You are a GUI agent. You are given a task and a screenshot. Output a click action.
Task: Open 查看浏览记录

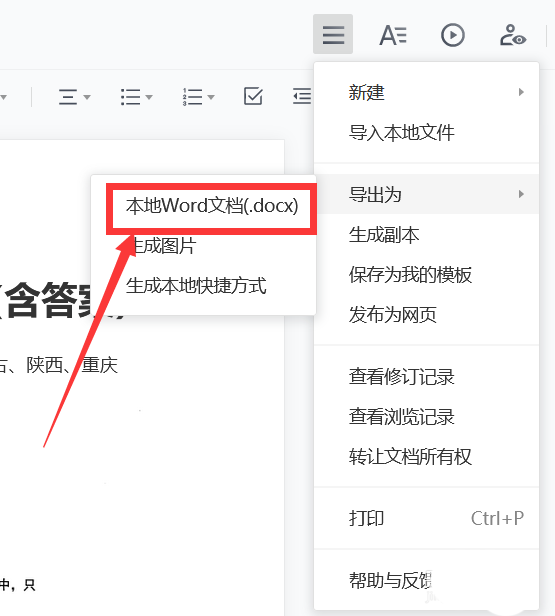pyautogui.click(x=426, y=416)
